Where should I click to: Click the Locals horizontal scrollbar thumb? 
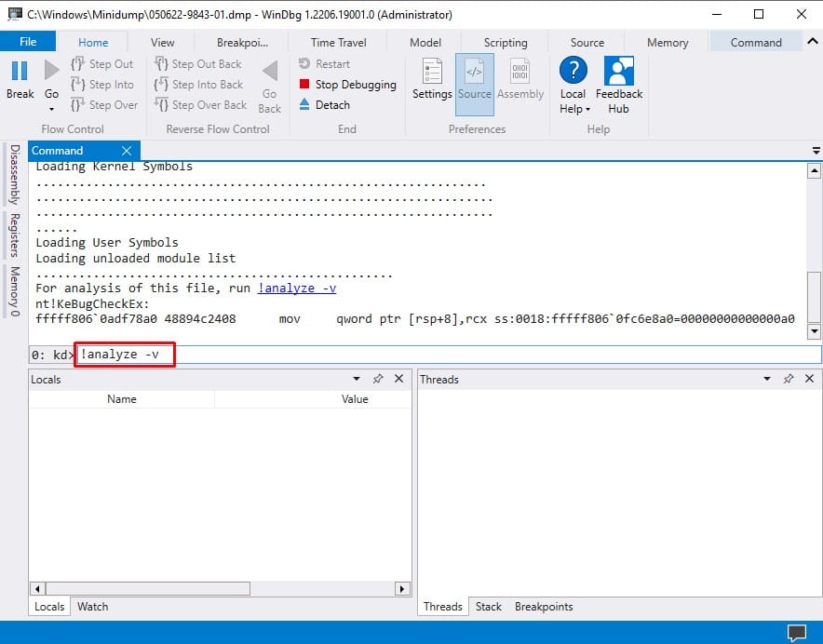coord(148,588)
